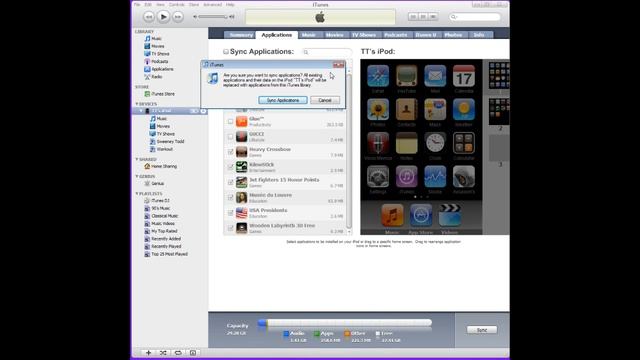640x360 pixels.
Task: Collapse the TT's iPod device tree
Action: tap(141, 111)
